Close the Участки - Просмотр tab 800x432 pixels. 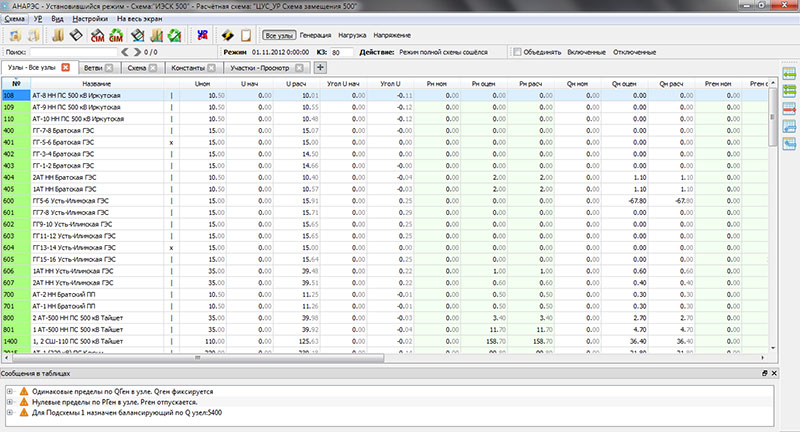[x=299, y=68]
